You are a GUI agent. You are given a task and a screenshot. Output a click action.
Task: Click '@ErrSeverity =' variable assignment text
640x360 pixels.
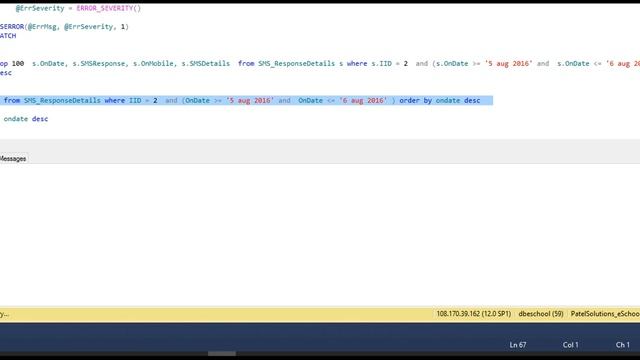click(x=44, y=8)
